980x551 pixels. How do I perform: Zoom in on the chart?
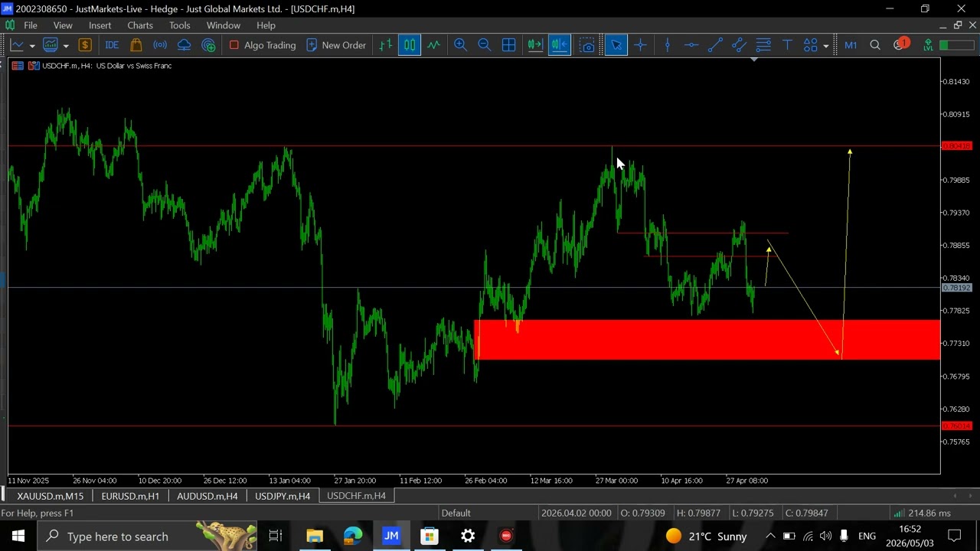[x=460, y=45]
